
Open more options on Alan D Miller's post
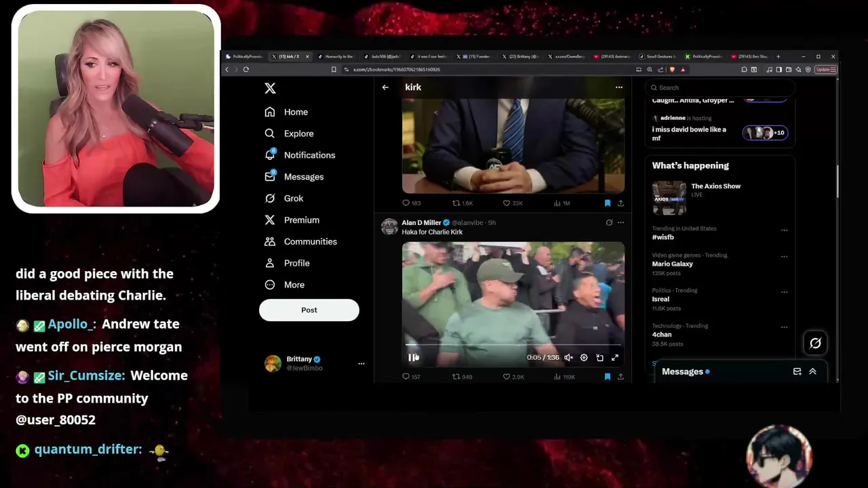click(620, 222)
